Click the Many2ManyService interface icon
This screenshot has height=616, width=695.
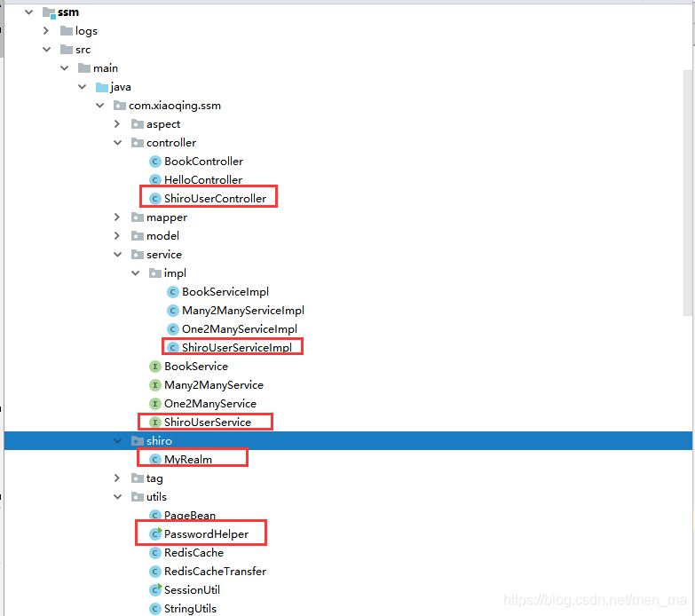pyautogui.click(x=154, y=384)
